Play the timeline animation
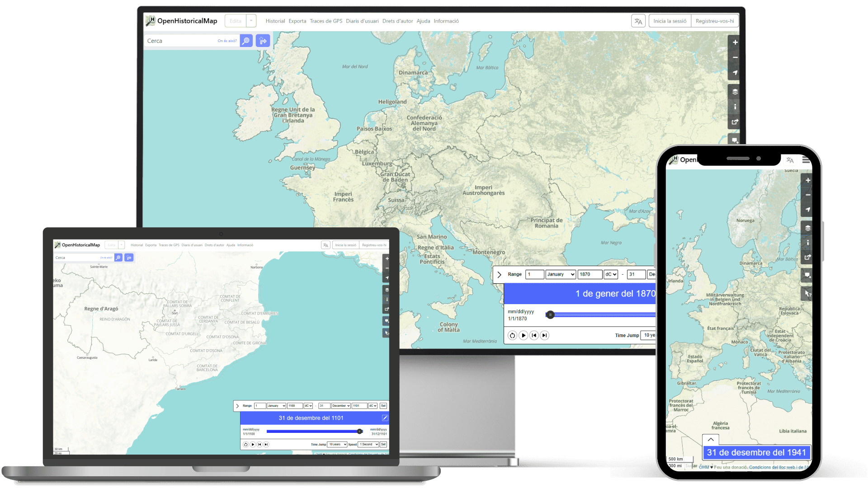 point(523,335)
